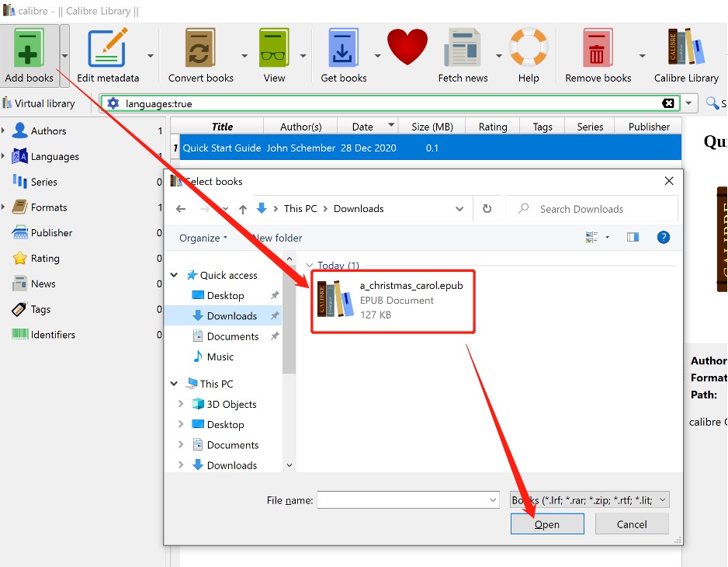Click the Publisher category in sidebar
Image resolution: width=728 pixels, height=567 pixels.
coord(51,233)
